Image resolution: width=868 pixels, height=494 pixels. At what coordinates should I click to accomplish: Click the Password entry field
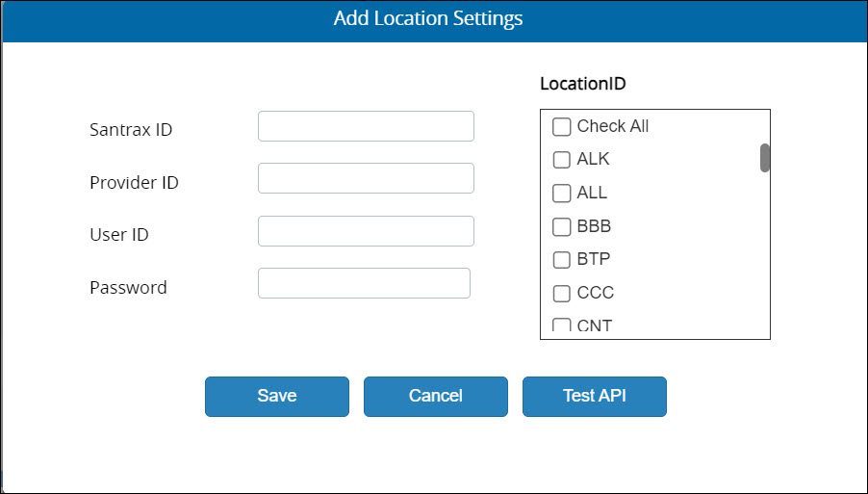click(365, 283)
